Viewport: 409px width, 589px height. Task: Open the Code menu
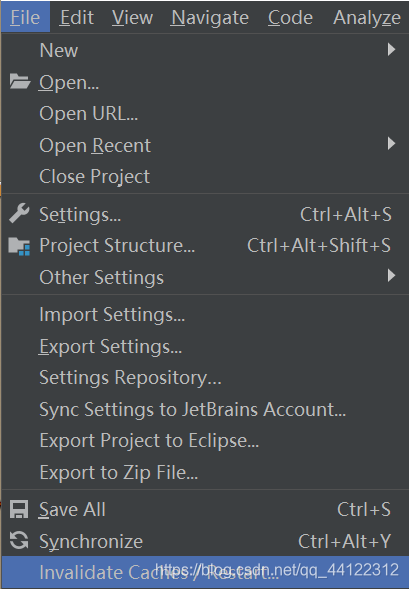[x=290, y=17]
